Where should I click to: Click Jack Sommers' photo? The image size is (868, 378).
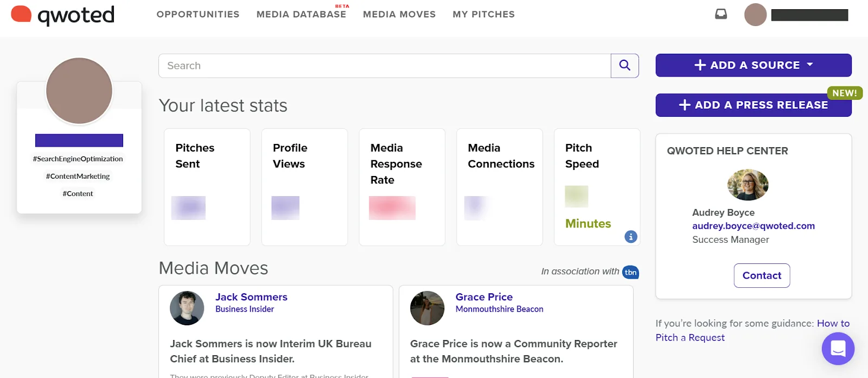pos(187,308)
